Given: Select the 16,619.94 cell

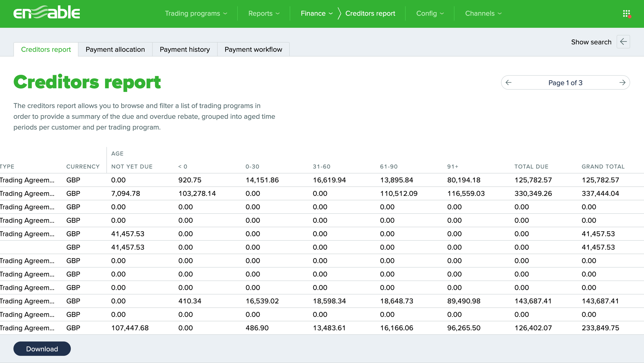Looking at the screenshot, I should 329,180.
